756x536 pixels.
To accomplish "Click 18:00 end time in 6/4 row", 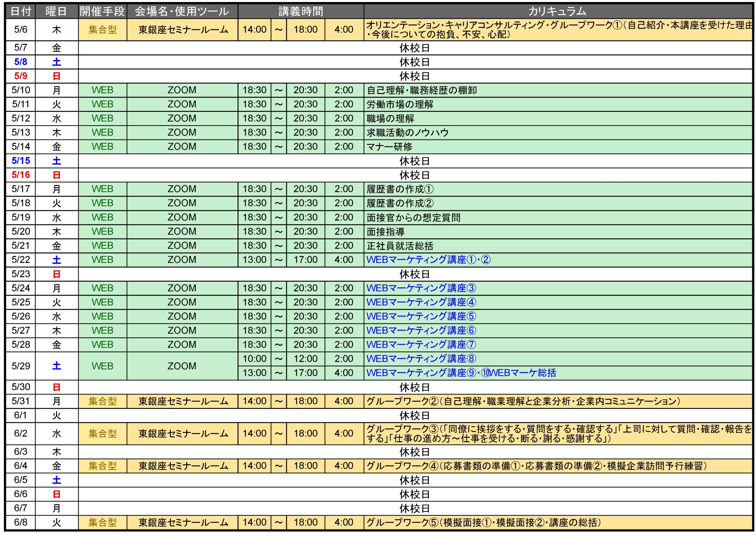I will click(306, 466).
